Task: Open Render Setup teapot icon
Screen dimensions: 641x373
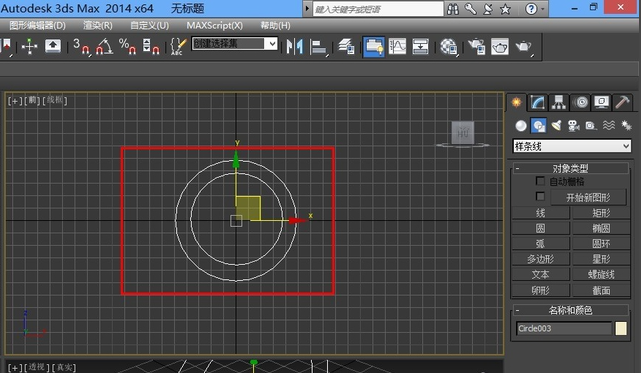Action: (x=476, y=46)
